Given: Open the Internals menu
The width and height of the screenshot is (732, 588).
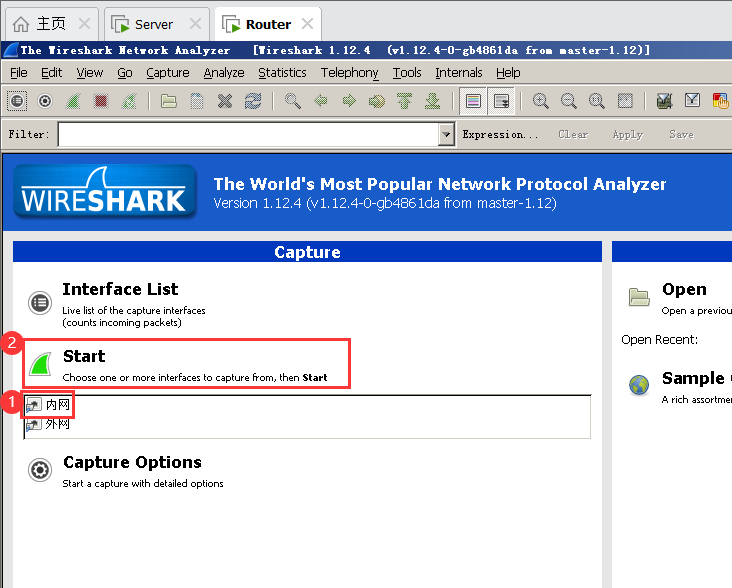Looking at the screenshot, I should pyautogui.click(x=458, y=73).
